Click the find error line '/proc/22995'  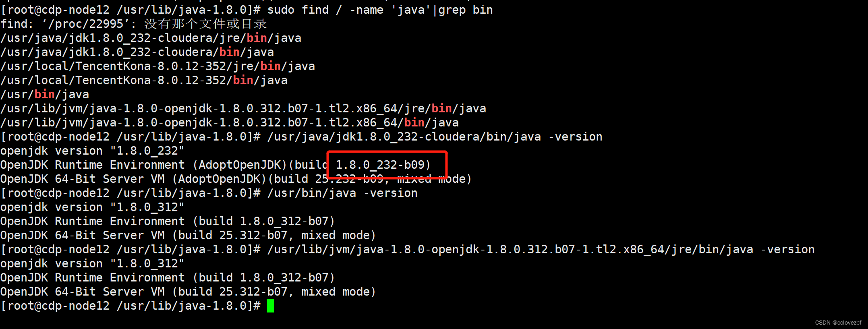pyautogui.click(x=133, y=24)
